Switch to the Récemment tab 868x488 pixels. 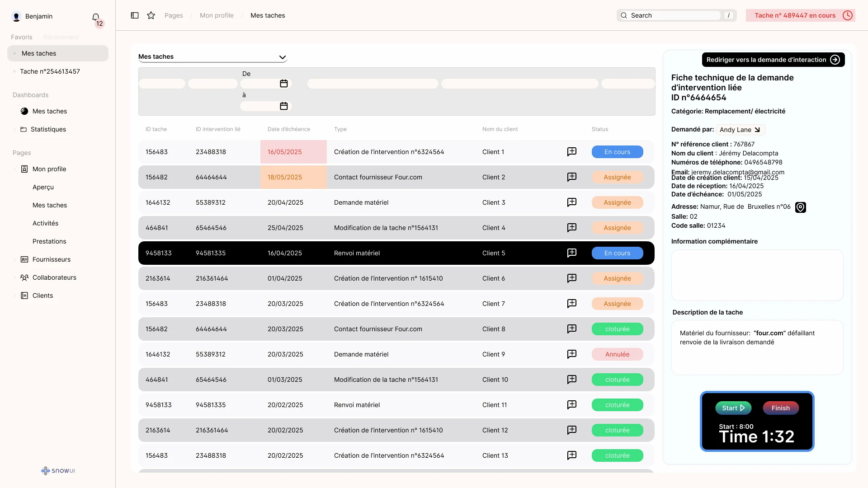(x=61, y=37)
